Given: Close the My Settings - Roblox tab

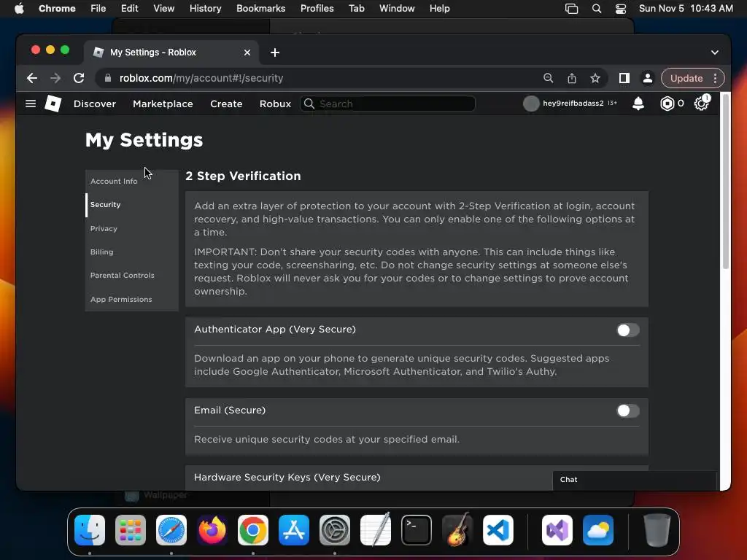Looking at the screenshot, I should click(247, 52).
